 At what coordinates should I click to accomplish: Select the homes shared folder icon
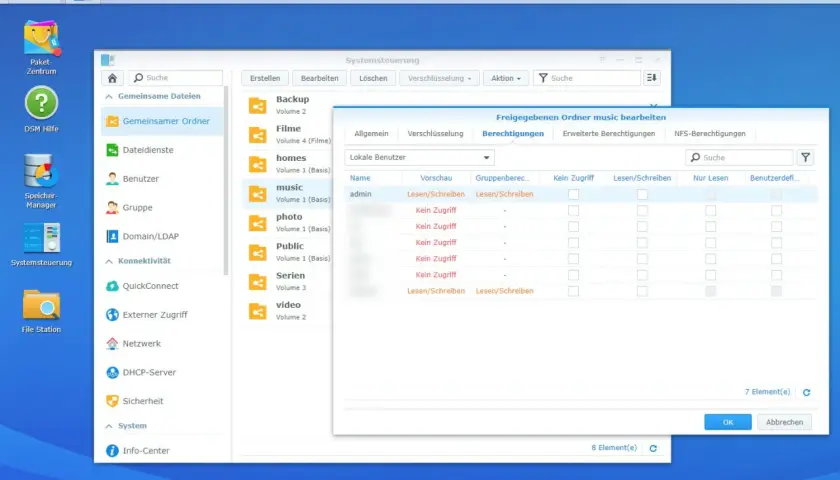click(258, 164)
